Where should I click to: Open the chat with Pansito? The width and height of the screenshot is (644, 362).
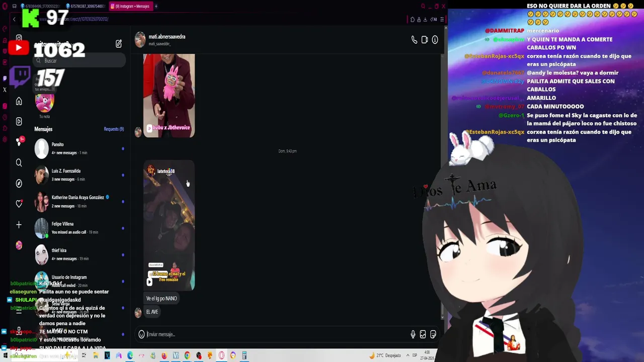coord(79,148)
